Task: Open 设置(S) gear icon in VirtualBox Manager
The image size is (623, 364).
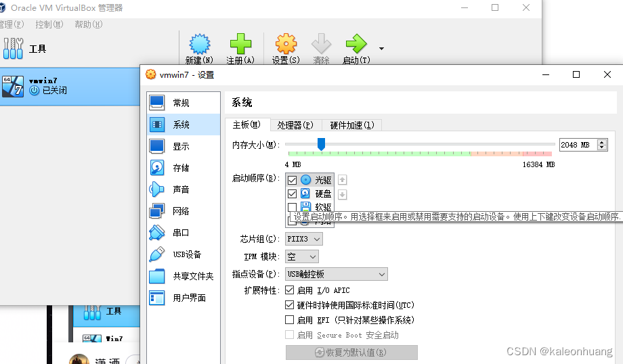Action: tap(286, 44)
